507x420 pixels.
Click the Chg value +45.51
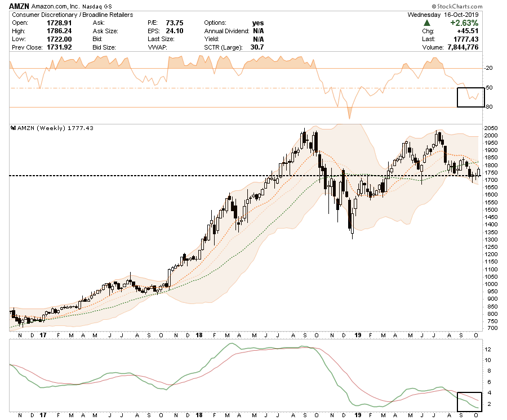(468, 31)
